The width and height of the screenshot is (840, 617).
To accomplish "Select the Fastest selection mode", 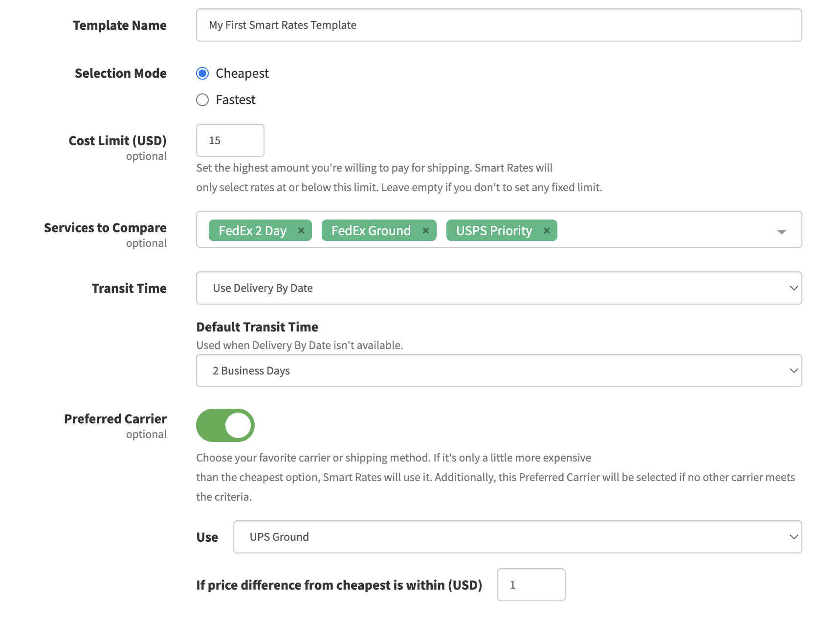I will pos(202,100).
